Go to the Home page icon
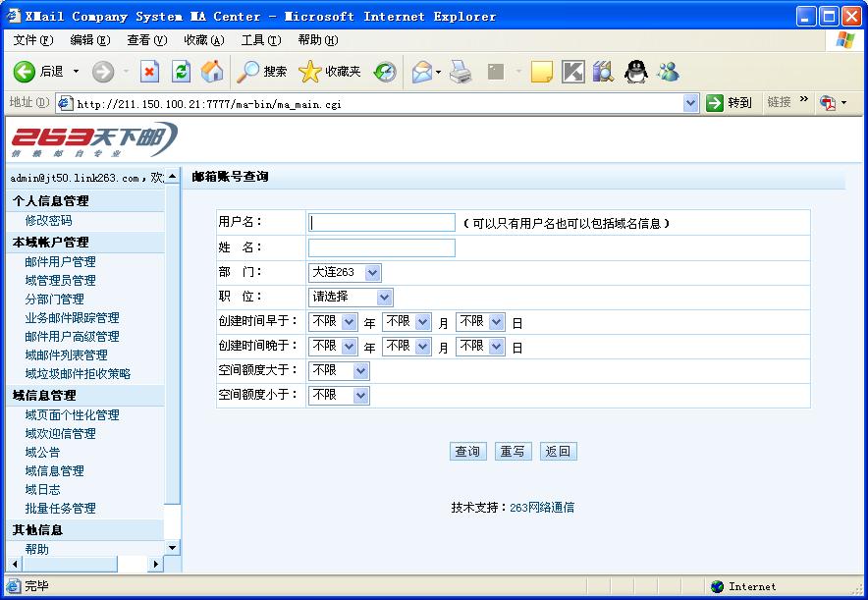The height and width of the screenshot is (600, 868). point(212,72)
